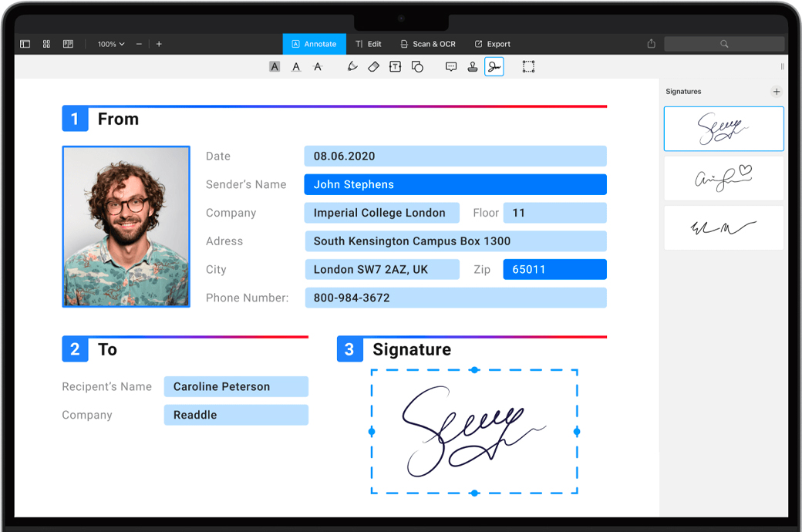
Task: Select the highlight text tool
Action: click(275, 67)
